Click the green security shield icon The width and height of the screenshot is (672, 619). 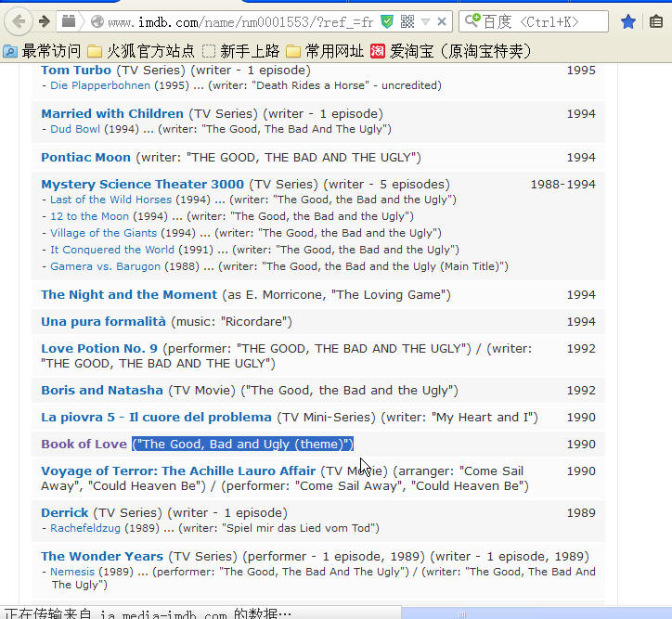[387, 21]
